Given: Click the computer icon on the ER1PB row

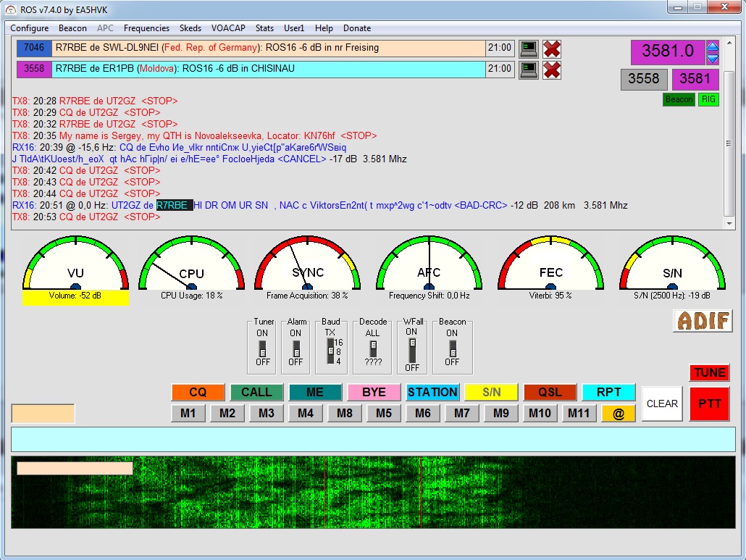Looking at the screenshot, I should point(529,70).
